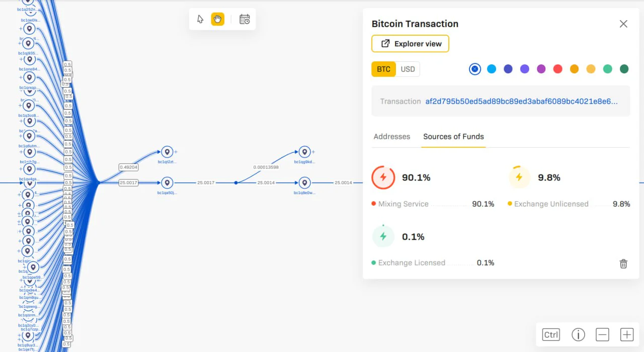The width and height of the screenshot is (644, 352).
Task: Select the bc1qa50j address node
Action: click(x=167, y=183)
